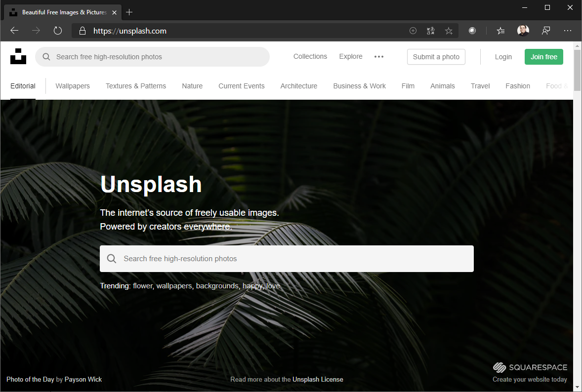The height and width of the screenshot is (392, 582).
Task: Click the Submit a photo button
Action: (436, 57)
